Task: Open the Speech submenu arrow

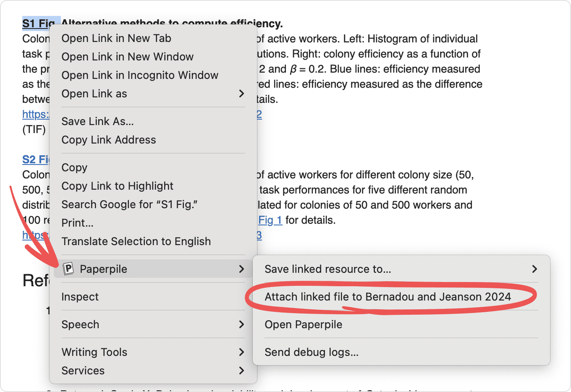Action: (241, 324)
